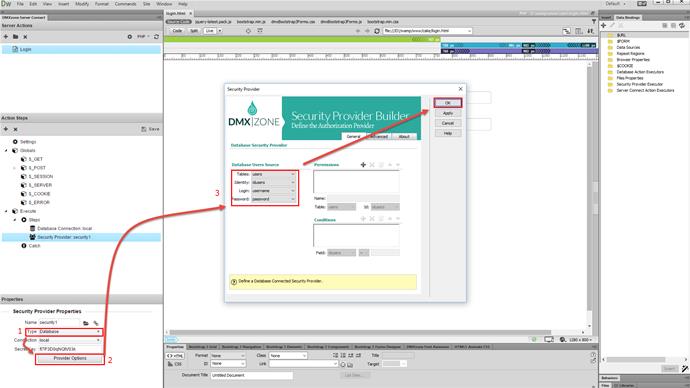Open the Type Database dropdown
690x388 pixels.
click(70, 332)
